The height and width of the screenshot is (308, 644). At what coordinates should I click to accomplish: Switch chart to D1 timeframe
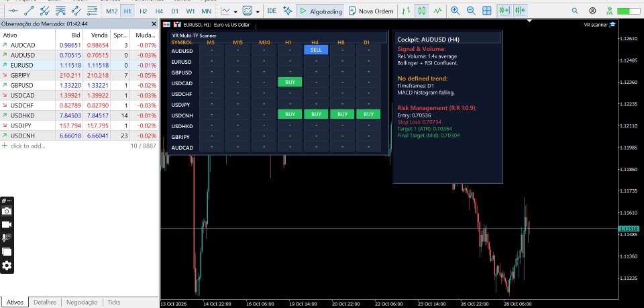174,11
